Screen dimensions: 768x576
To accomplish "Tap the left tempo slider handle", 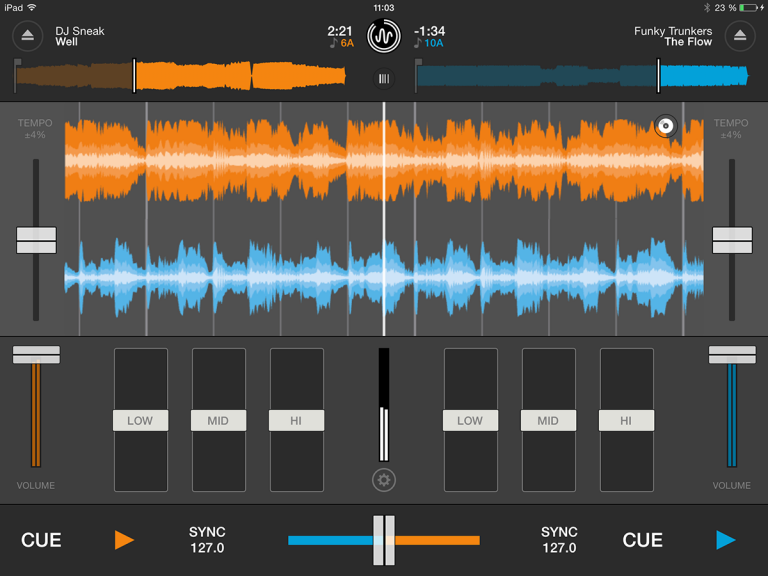I will 36,240.
